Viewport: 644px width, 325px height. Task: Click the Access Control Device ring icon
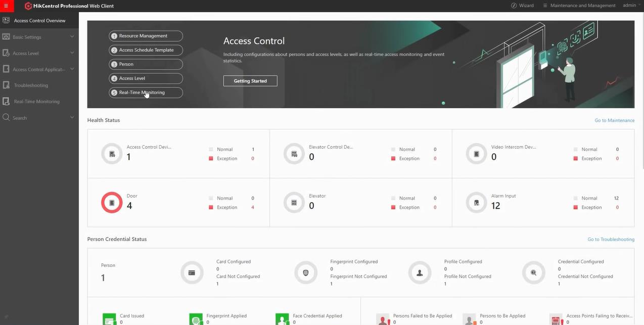(112, 154)
